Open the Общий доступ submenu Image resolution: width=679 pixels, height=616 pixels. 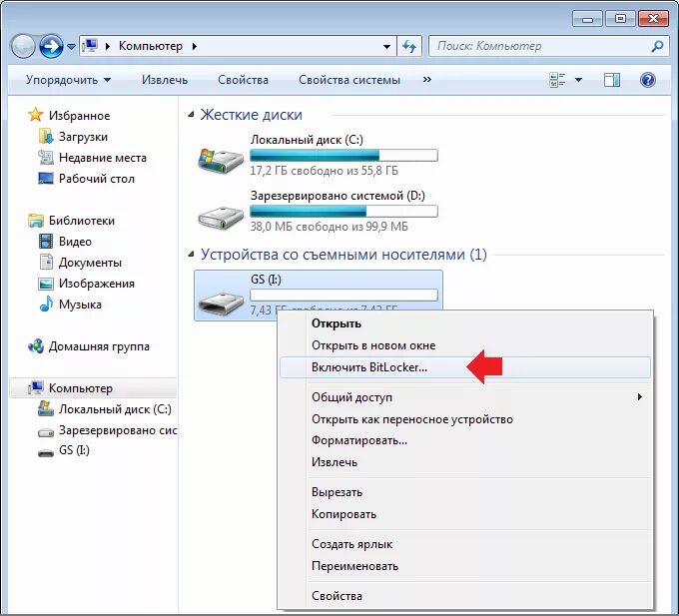point(465,397)
